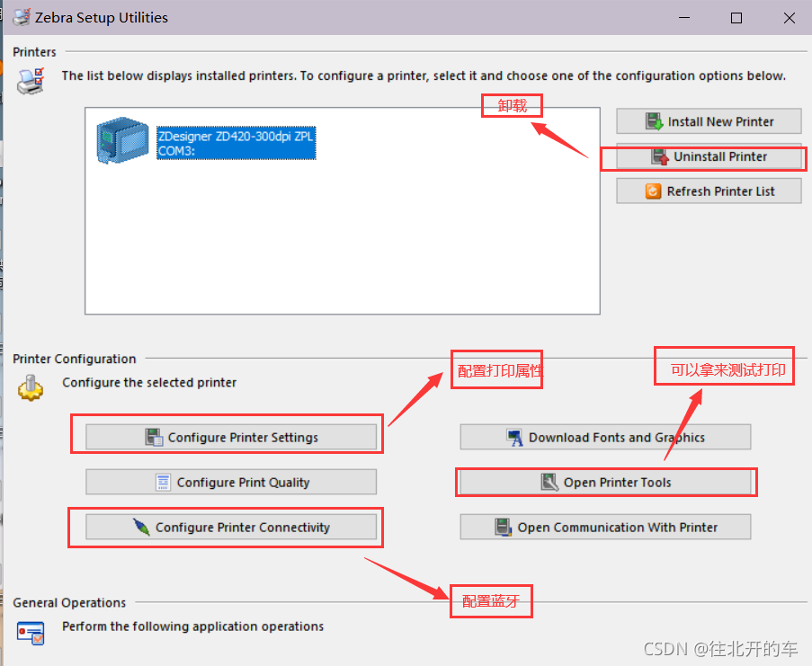The image size is (812, 666).
Task: Refresh the printer list
Action: (709, 191)
